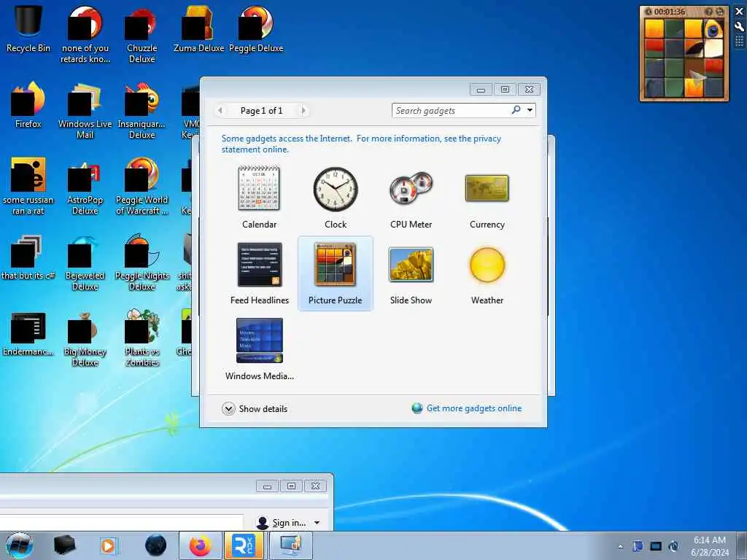Select the Plants vs Zombies desktop icon
The height and width of the screenshot is (560, 747).
[x=142, y=339]
